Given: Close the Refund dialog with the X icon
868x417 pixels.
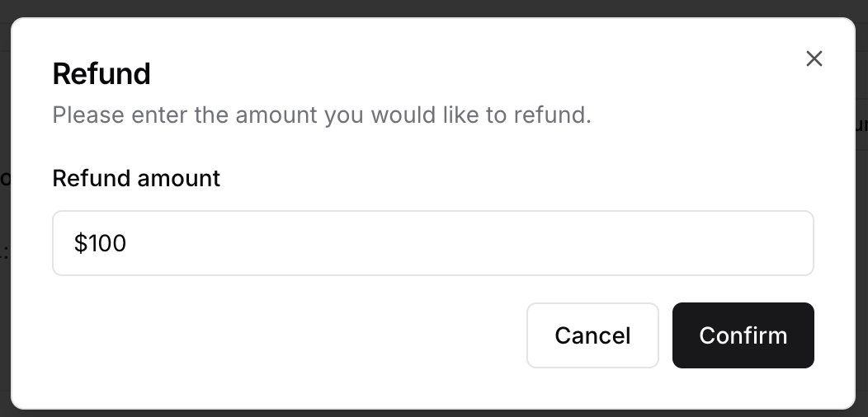Looking at the screenshot, I should click(x=814, y=59).
